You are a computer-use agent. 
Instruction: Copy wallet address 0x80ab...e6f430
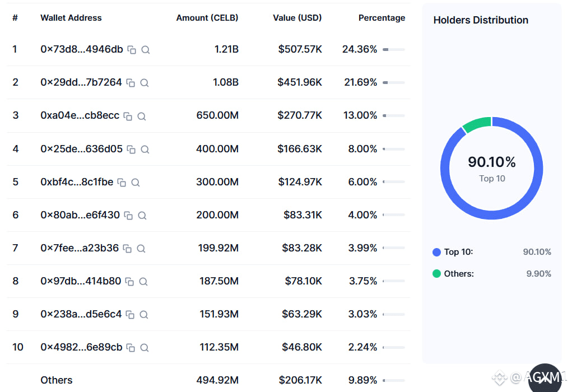click(128, 216)
